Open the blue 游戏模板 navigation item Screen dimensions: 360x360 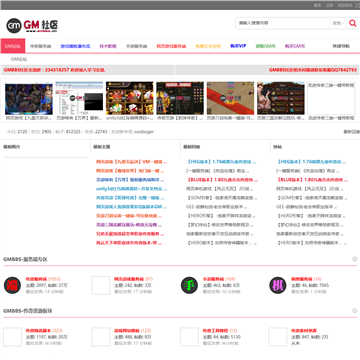(x=75, y=46)
